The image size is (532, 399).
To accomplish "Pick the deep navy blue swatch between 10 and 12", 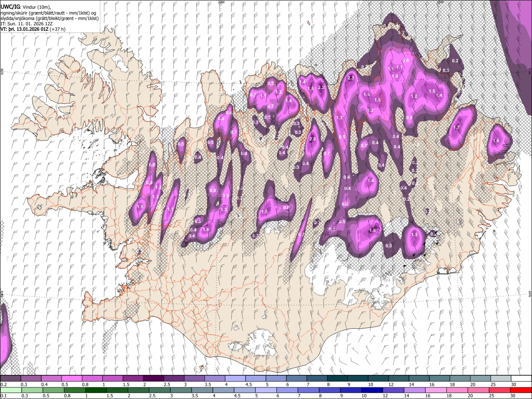I will [372, 390].
